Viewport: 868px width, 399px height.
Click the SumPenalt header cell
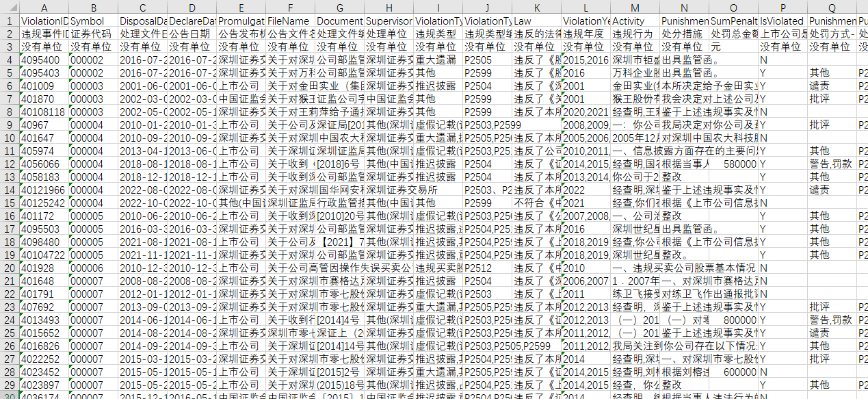pos(733,21)
